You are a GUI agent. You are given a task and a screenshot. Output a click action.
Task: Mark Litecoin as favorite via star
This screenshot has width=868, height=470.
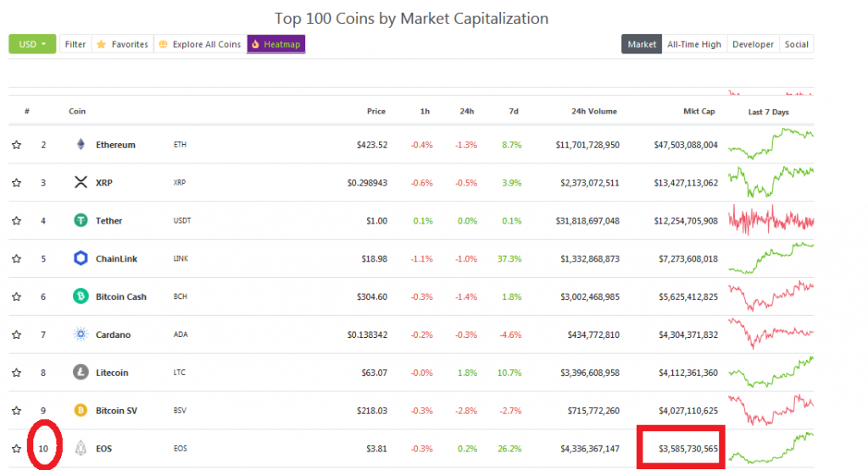point(17,373)
